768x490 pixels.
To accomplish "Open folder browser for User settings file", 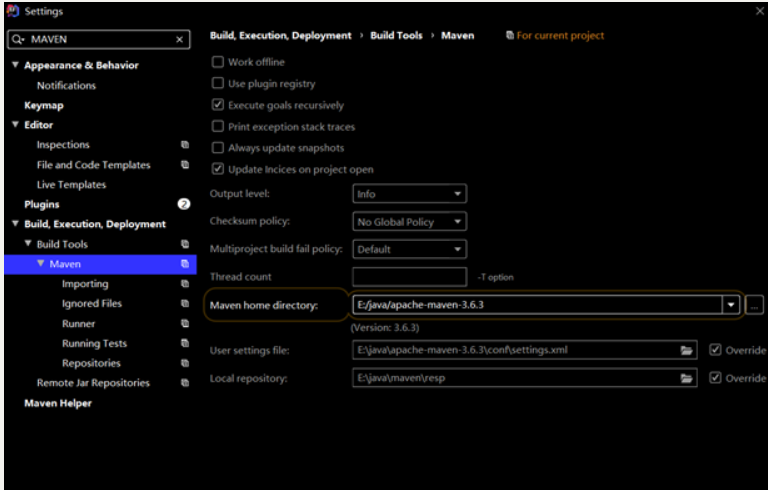I will [686, 350].
